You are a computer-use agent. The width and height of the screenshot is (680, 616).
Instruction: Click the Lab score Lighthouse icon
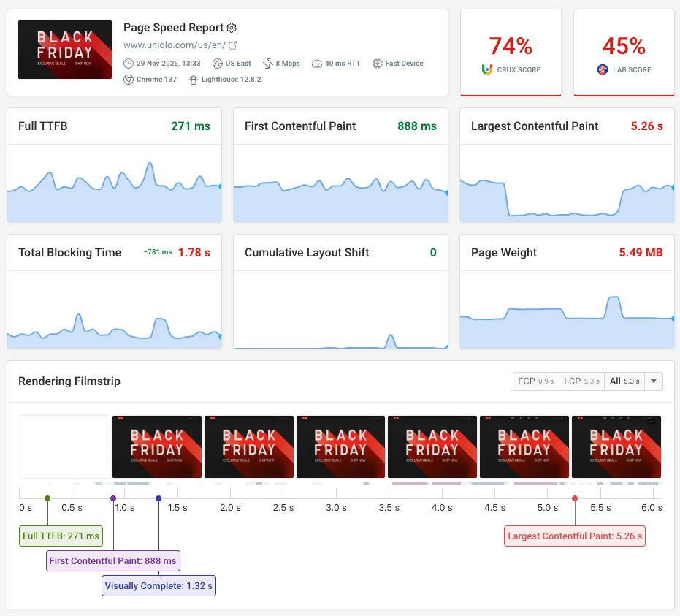(603, 70)
